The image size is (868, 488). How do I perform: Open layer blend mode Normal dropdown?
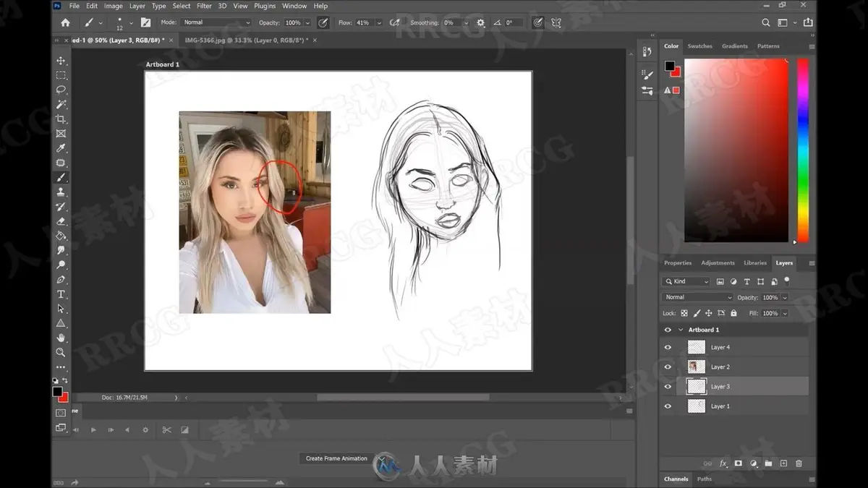pos(698,297)
